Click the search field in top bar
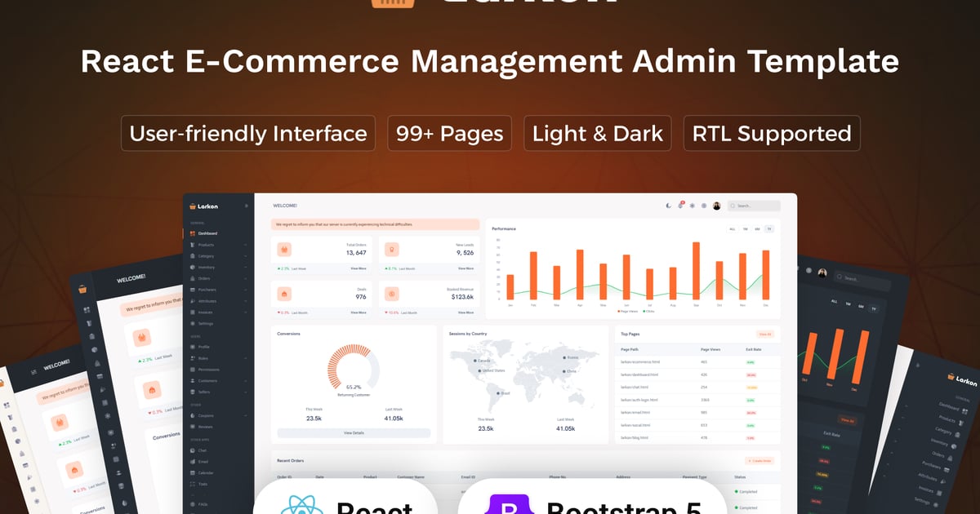Image resolution: width=980 pixels, height=514 pixels. click(x=754, y=206)
